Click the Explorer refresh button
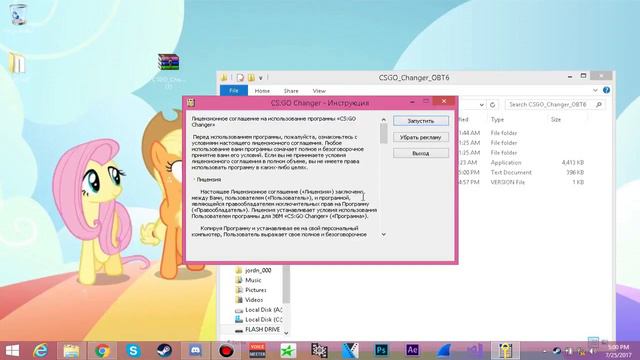The image size is (640, 360). click(x=492, y=105)
